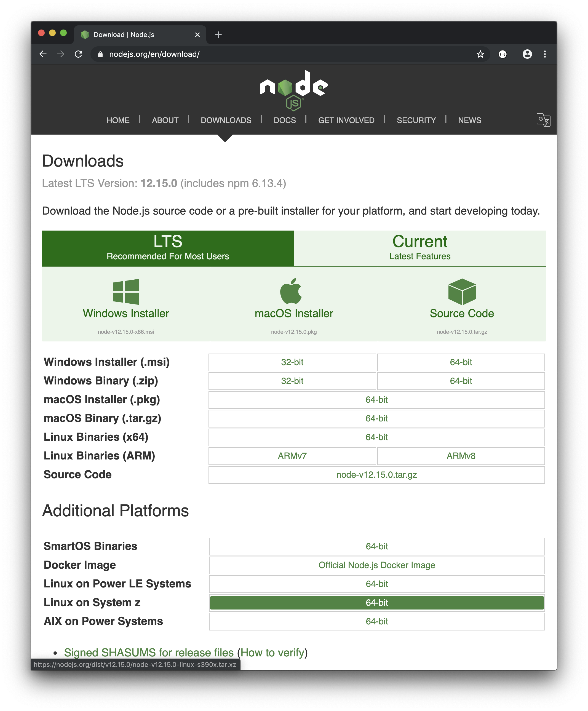The height and width of the screenshot is (711, 588).
Task: Open the DOCS navigation item
Action: tap(284, 120)
